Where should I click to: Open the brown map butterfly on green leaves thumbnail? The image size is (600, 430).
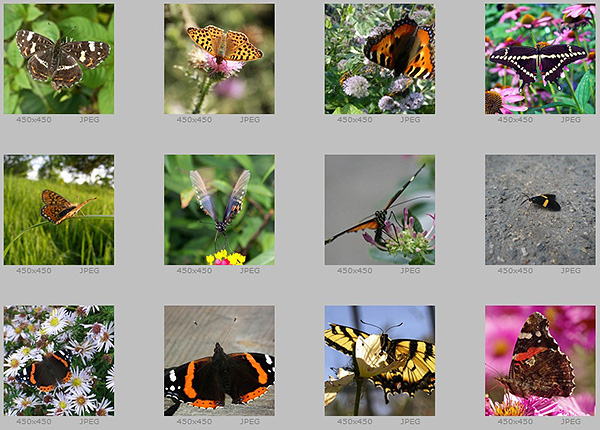[59, 59]
